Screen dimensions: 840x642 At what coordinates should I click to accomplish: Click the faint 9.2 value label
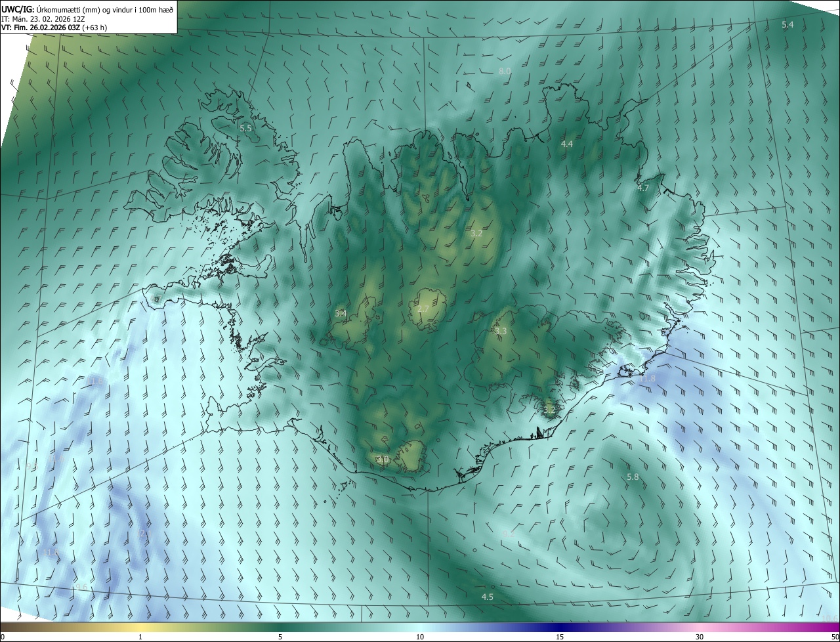pos(509,534)
